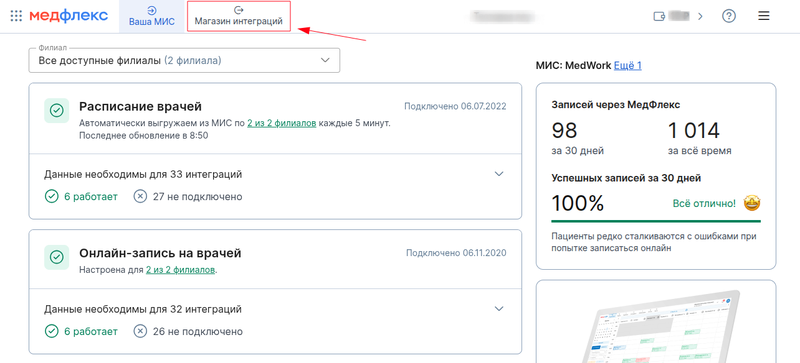Open the help question mark icon
The width and height of the screenshot is (800, 363).
[x=729, y=16]
